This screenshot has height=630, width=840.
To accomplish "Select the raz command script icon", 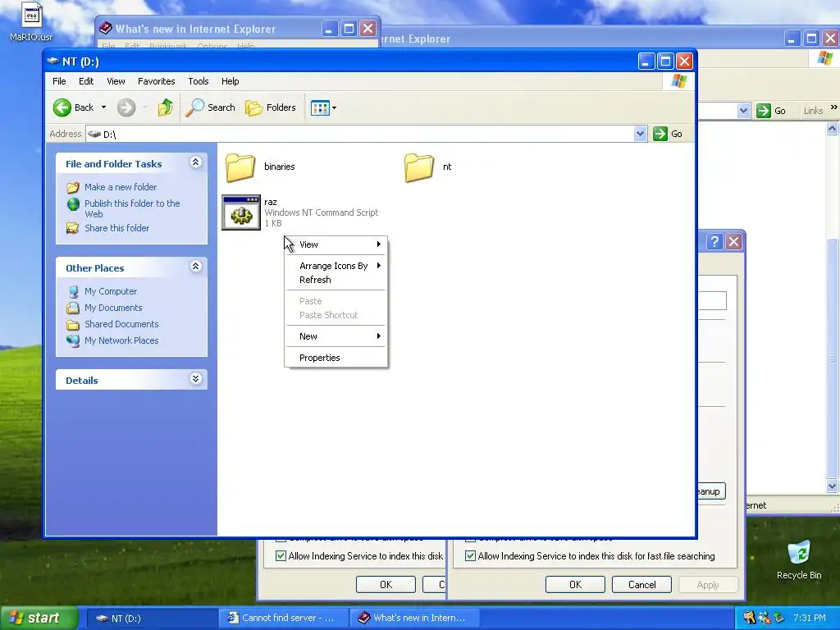I will (x=241, y=212).
